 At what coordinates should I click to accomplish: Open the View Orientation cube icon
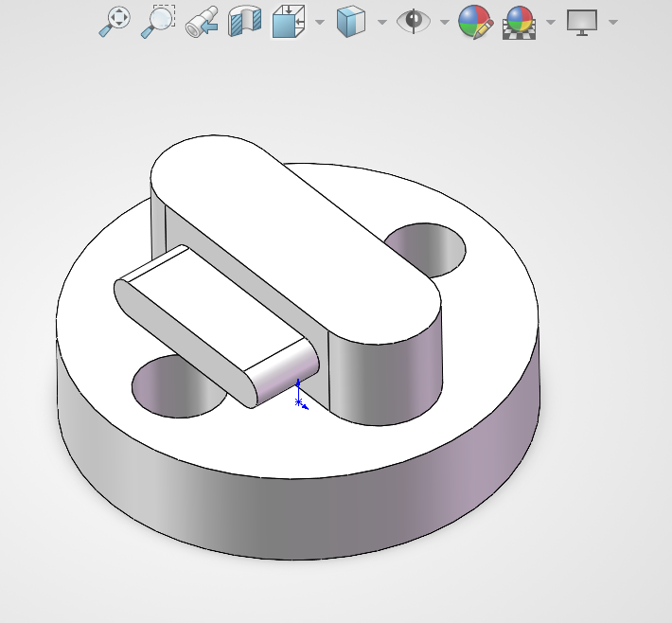click(x=289, y=22)
